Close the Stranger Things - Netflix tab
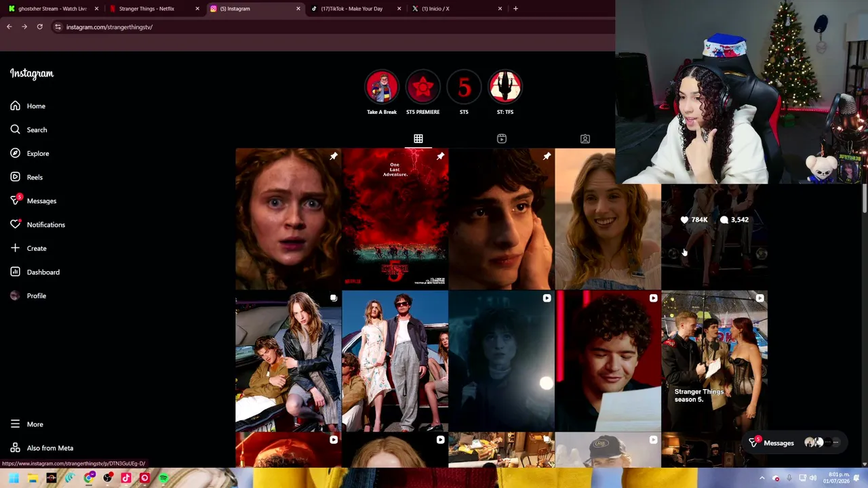 [197, 9]
